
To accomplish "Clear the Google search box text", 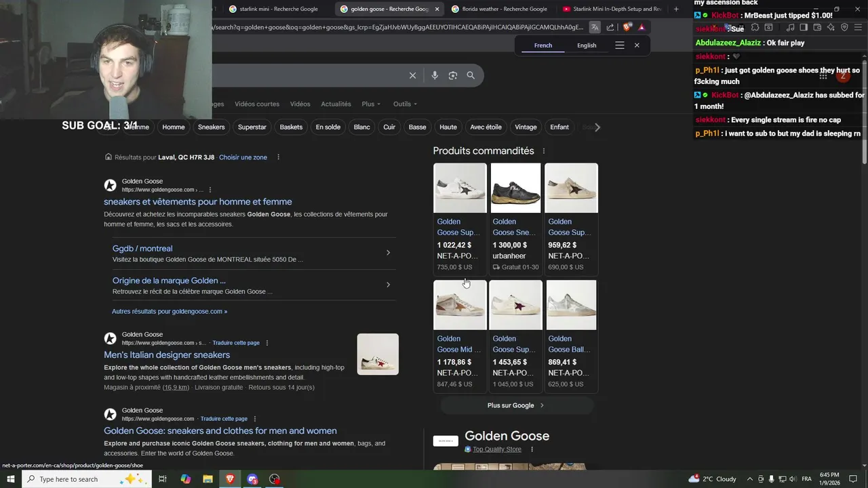I will point(412,75).
